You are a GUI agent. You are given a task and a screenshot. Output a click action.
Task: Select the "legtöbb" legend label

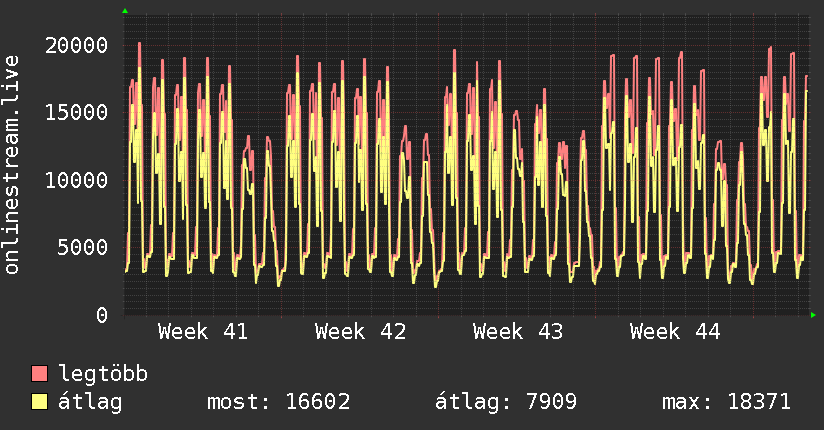104,374
